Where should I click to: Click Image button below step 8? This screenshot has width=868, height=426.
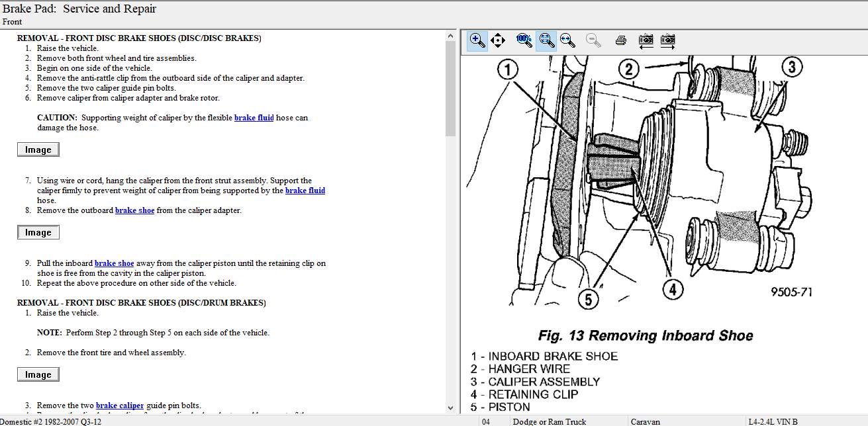pyautogui.click(x=38, y=233)
